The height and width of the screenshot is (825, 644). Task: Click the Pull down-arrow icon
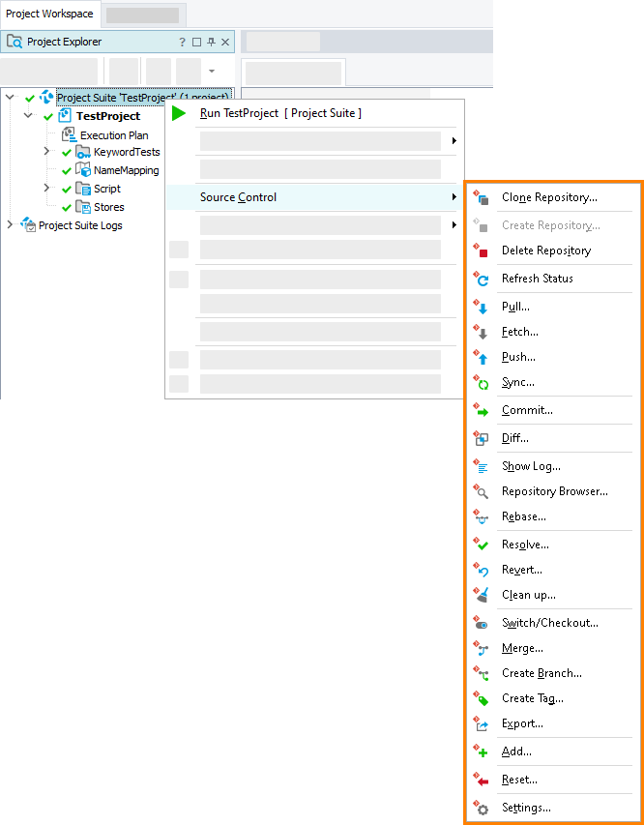481,307
